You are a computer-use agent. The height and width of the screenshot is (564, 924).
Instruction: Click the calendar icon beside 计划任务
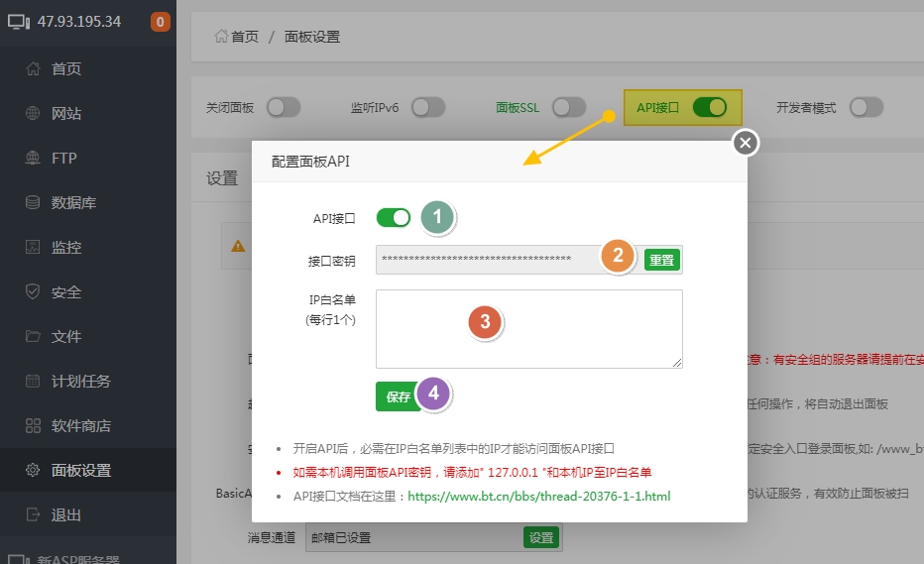(x=33, y=382)
